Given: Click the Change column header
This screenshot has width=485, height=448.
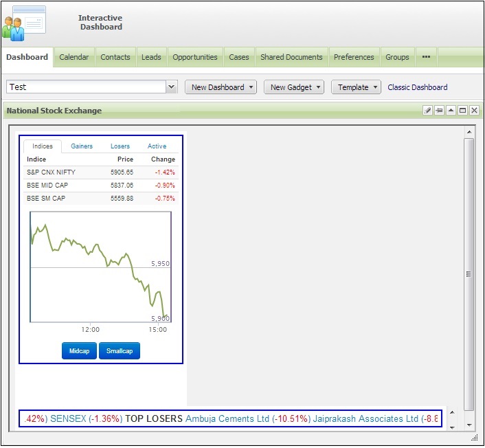Looking at the screenshot, I should pyautogui.click(x=163, y=159).
